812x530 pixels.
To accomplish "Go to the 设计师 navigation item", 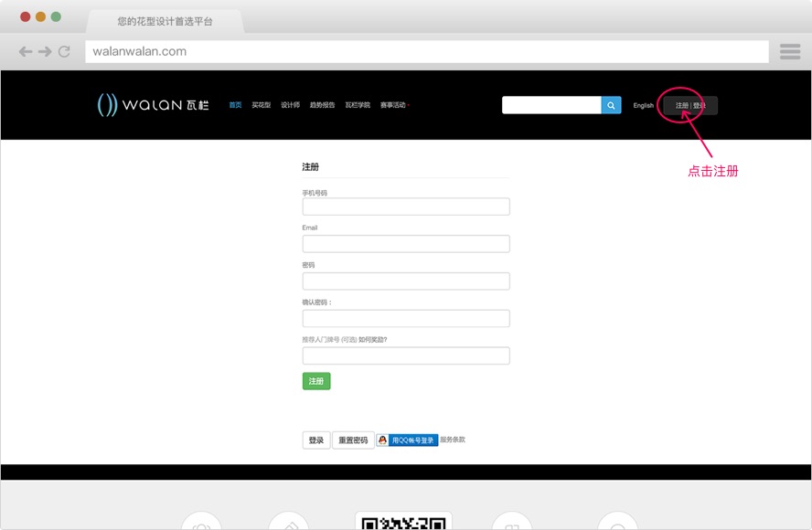I will 290,105.
